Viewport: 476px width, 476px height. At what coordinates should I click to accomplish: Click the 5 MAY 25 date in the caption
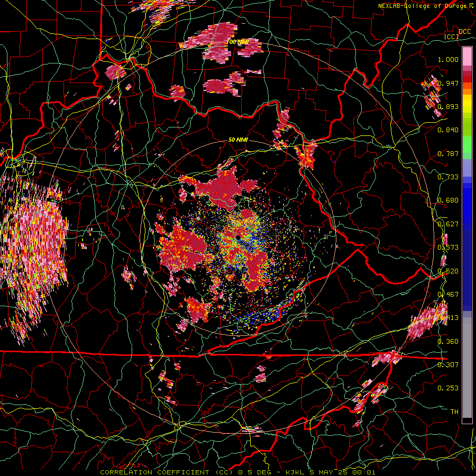point(329,472)
